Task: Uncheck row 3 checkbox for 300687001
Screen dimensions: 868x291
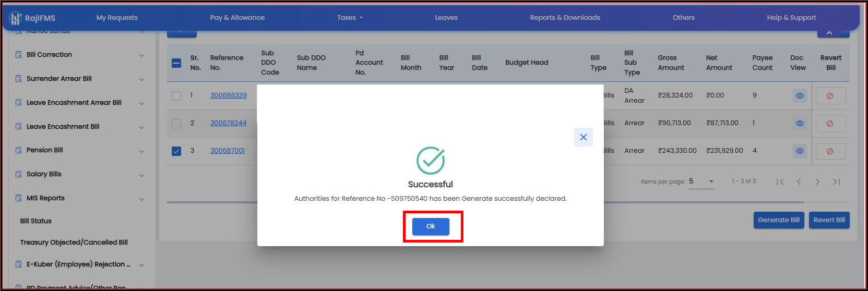Action: 176,151
